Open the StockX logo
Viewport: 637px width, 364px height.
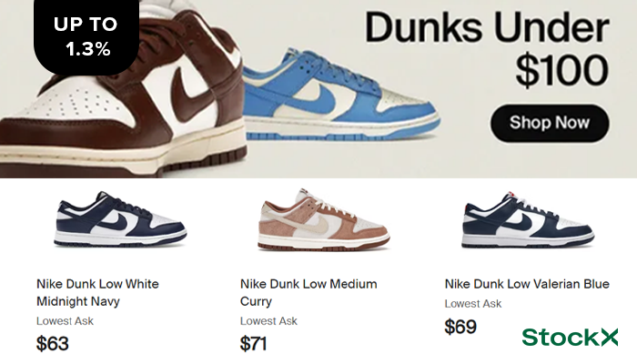point(570,338)
